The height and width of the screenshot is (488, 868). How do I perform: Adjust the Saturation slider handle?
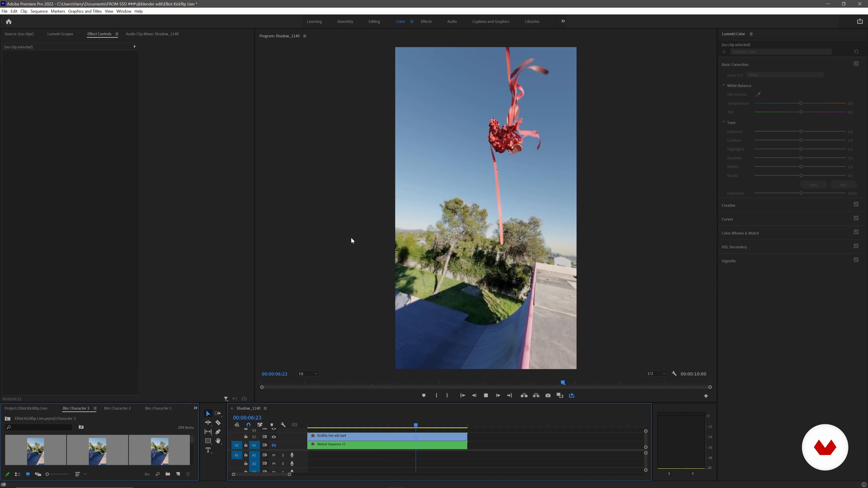tap(801, 193)
